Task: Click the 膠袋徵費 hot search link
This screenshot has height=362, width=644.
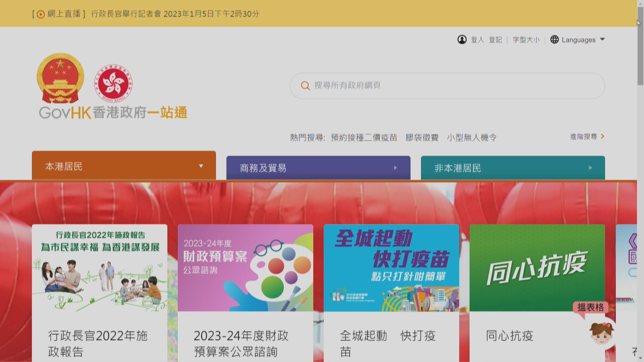Action: point(422,137)
